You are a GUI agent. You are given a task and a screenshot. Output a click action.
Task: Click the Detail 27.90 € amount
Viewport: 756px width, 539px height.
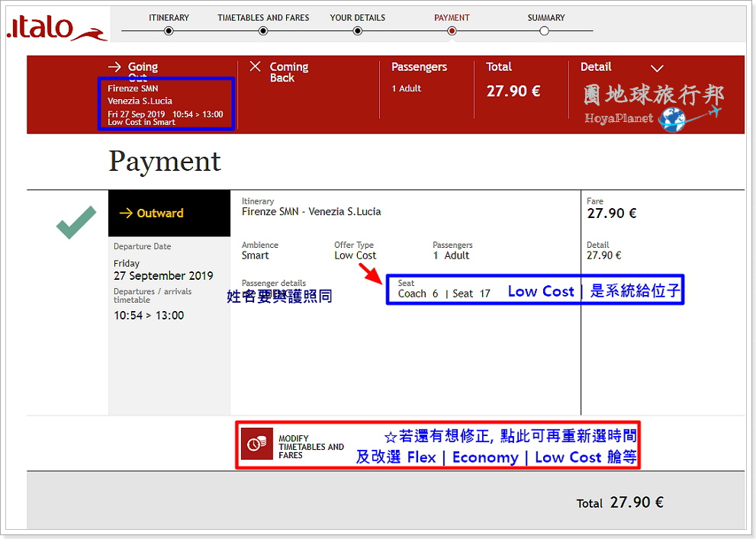[603, 255]
